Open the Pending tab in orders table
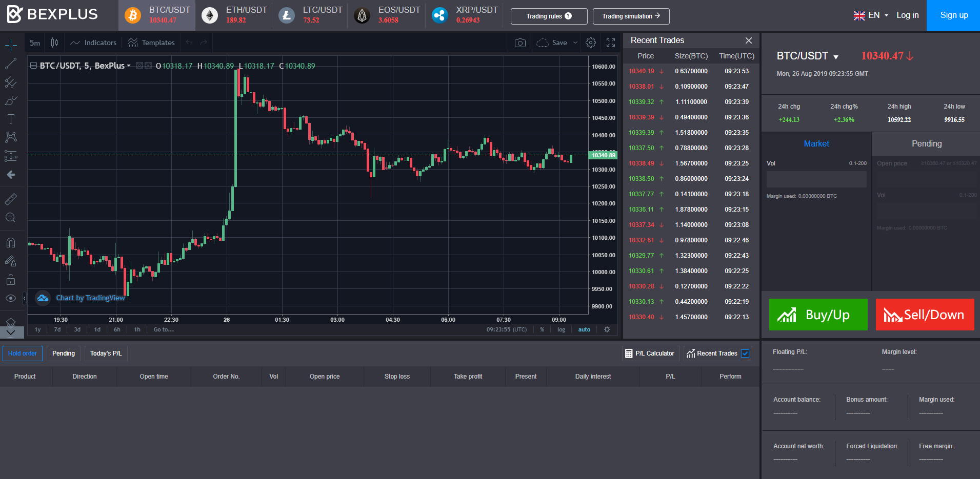 point(64,353)
